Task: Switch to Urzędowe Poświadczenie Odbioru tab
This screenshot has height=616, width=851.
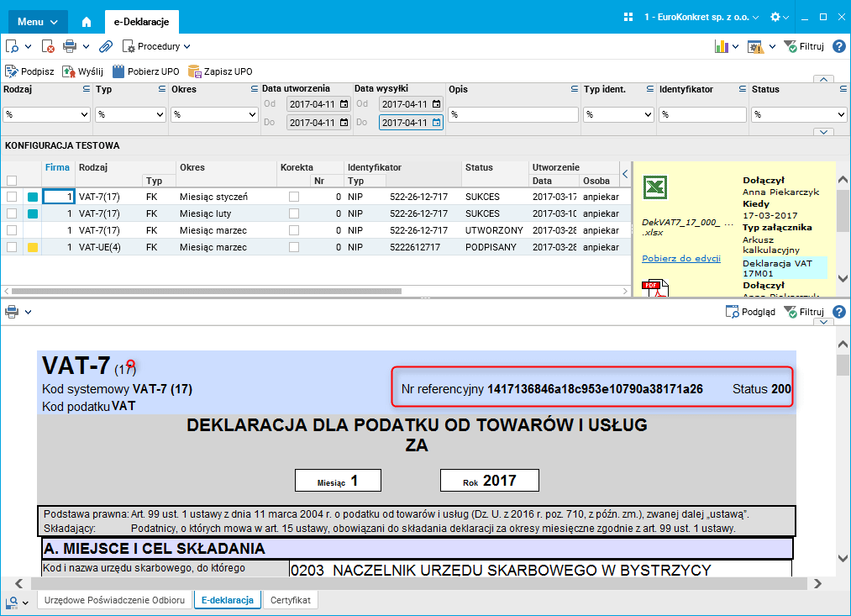Action: pyautogui.click(x=114, y=600)
